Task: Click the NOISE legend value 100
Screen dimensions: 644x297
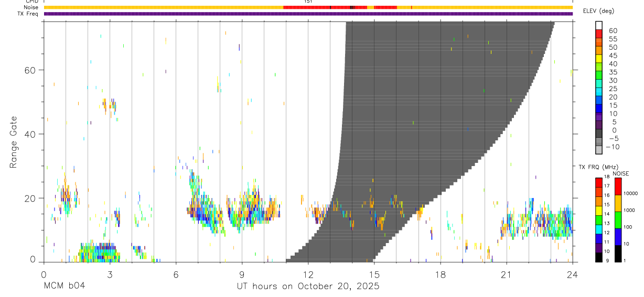Action: [628, 227]
